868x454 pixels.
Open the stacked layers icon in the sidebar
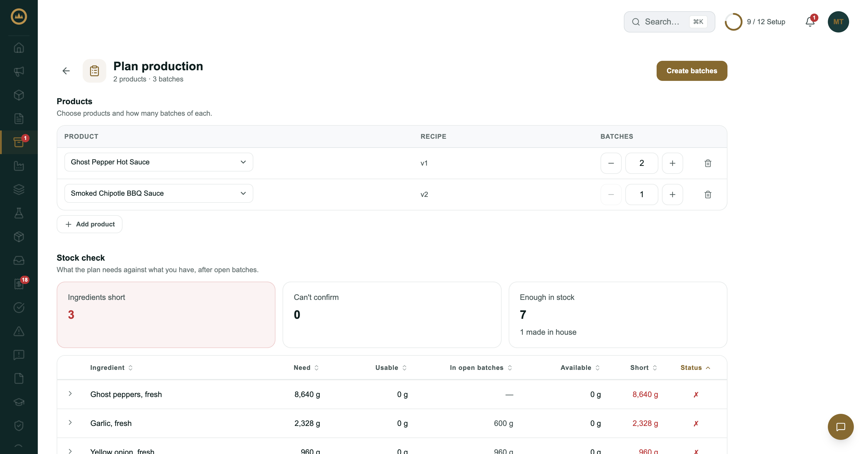(x=19, y=189)
